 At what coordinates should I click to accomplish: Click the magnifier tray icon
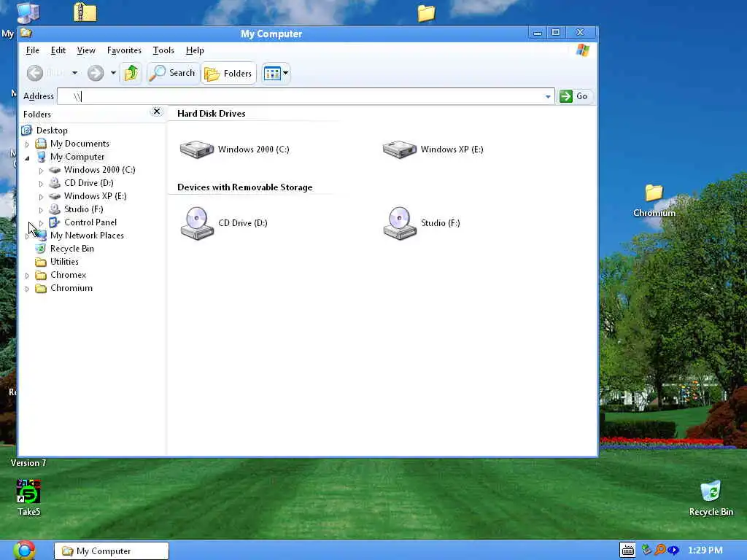coord(659,550)
